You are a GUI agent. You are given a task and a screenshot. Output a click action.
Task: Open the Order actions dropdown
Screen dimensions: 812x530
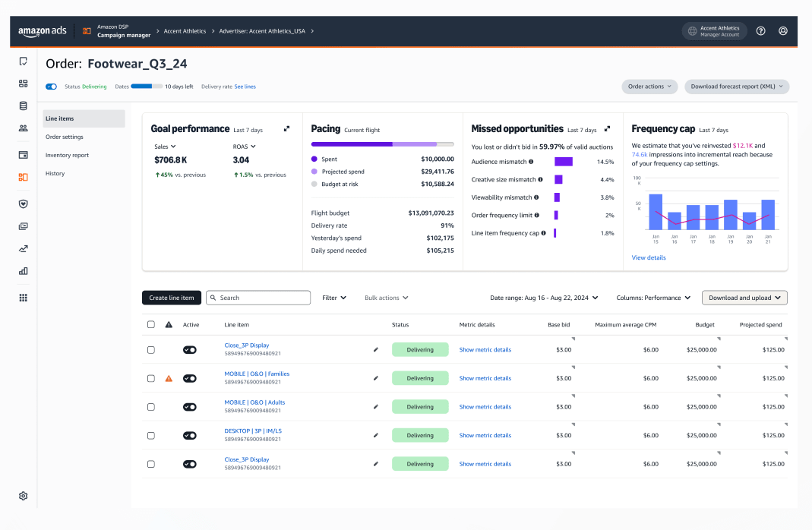point(649,87)
